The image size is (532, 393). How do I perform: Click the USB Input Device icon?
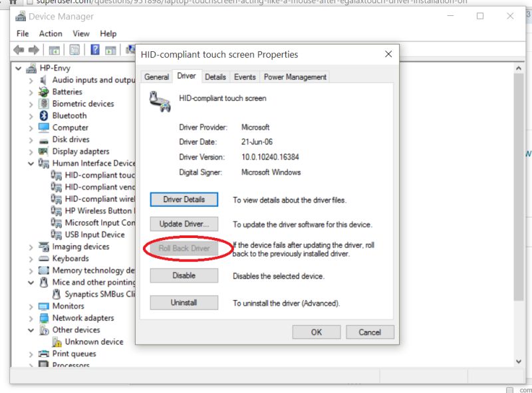tap(57, 234)
